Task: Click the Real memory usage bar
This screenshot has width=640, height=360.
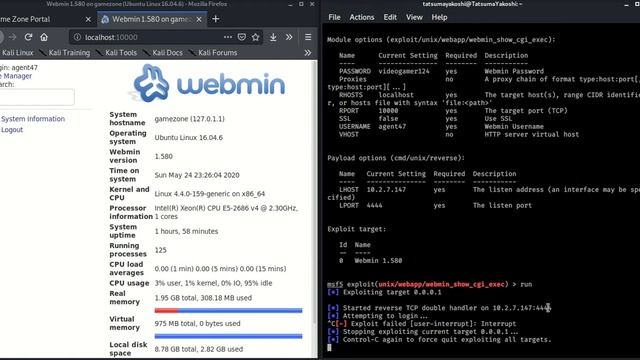Action: [228, 311]
